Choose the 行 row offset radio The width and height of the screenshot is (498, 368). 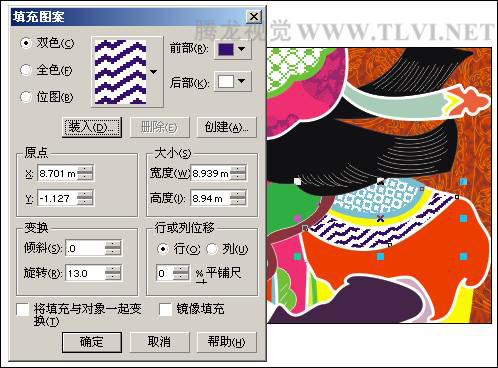click(x=163, y=249)
